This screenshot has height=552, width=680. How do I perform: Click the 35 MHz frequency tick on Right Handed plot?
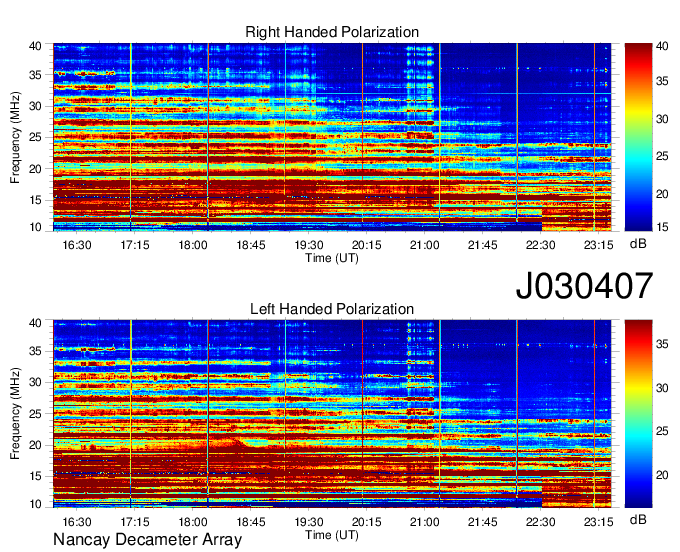click(35, 75)
